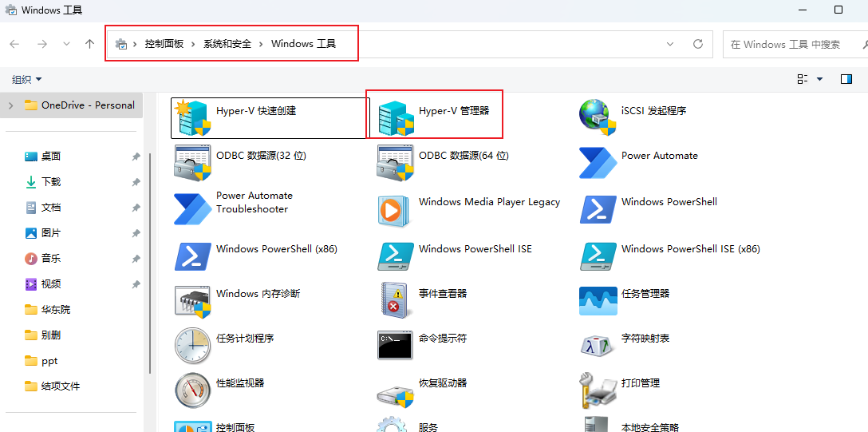Change view layout button
The height and width of the screenshot is (432, 868).
click(x=803, y=79)
